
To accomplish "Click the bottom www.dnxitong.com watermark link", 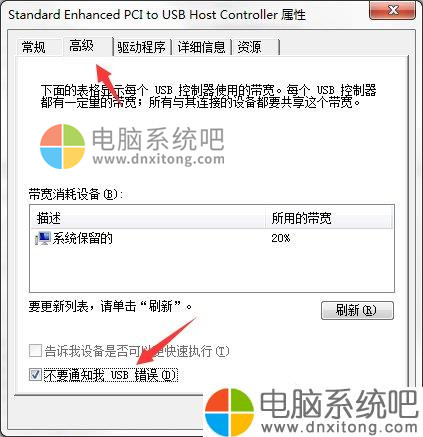I will click(x=339, y=427).
